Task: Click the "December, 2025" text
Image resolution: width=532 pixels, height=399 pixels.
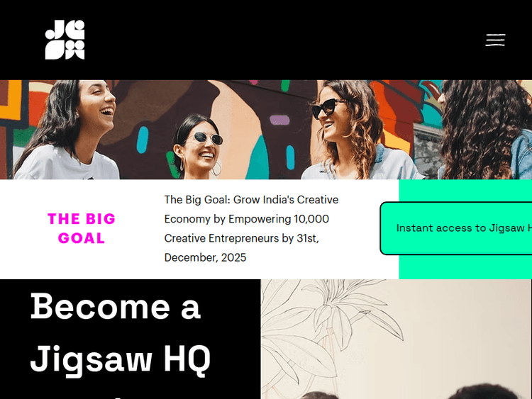Action: click(205, 258)
